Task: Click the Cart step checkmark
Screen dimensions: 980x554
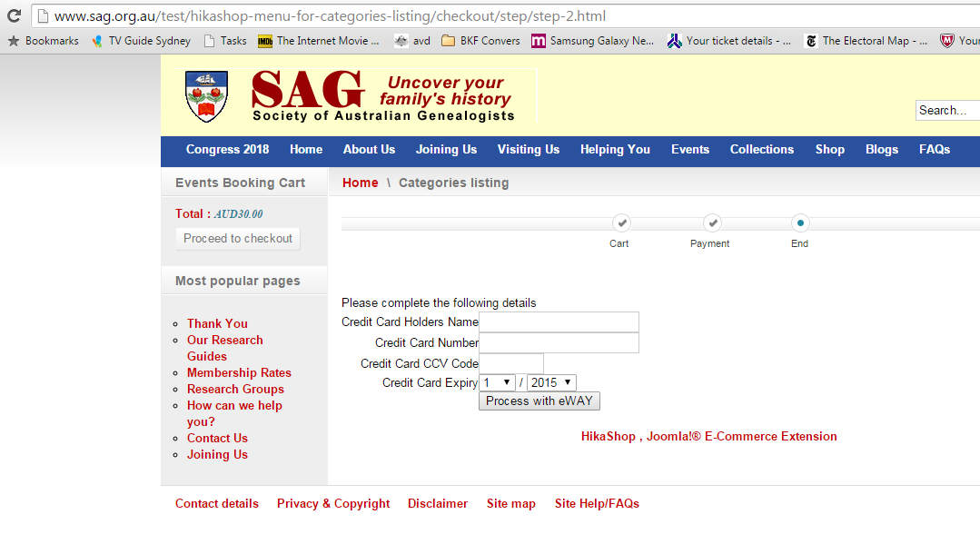Action: (621, 223)
